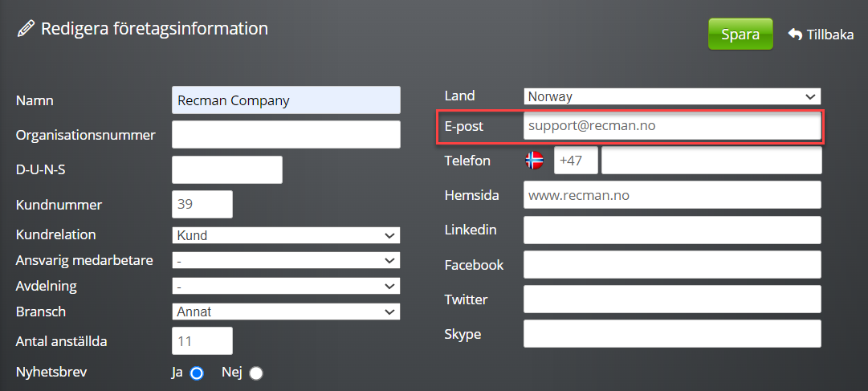Click the phone country code field
Viewport: 868px width, 391px height.
pos(576,161)
